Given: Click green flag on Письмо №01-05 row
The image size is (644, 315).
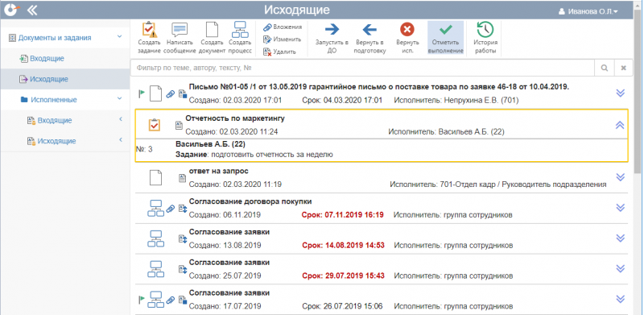Looking at the screenshot, I should (142, 94).
